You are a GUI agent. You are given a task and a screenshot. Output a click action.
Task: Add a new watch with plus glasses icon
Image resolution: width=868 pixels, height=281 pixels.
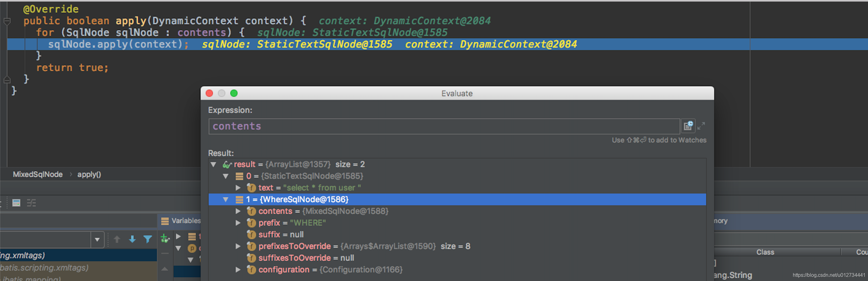tap(165, 239)
